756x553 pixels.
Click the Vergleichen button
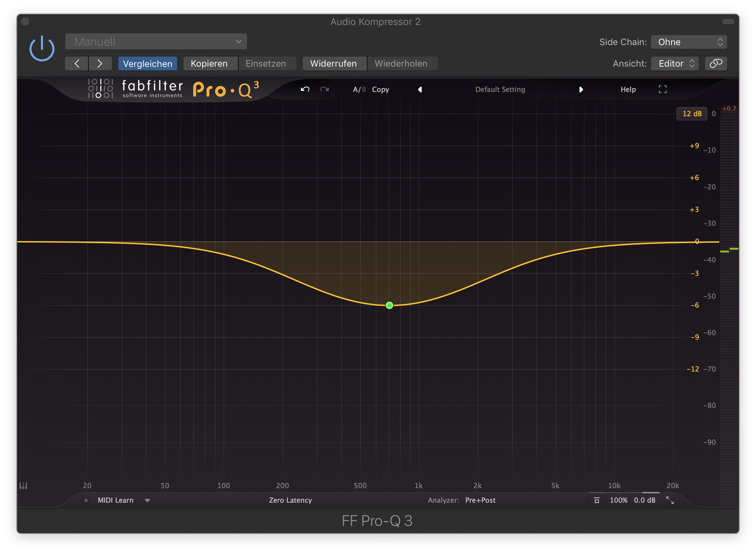147,63
